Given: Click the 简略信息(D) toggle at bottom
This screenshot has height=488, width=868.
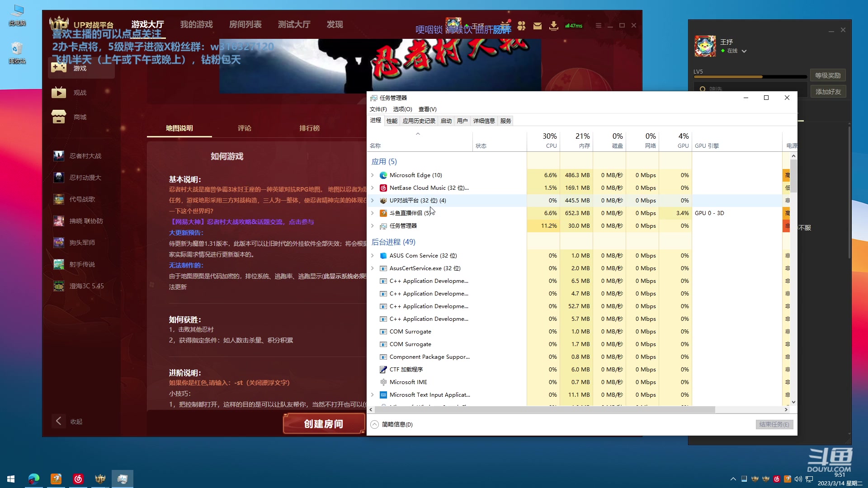Looking at the screenshot, I should 392,424.
